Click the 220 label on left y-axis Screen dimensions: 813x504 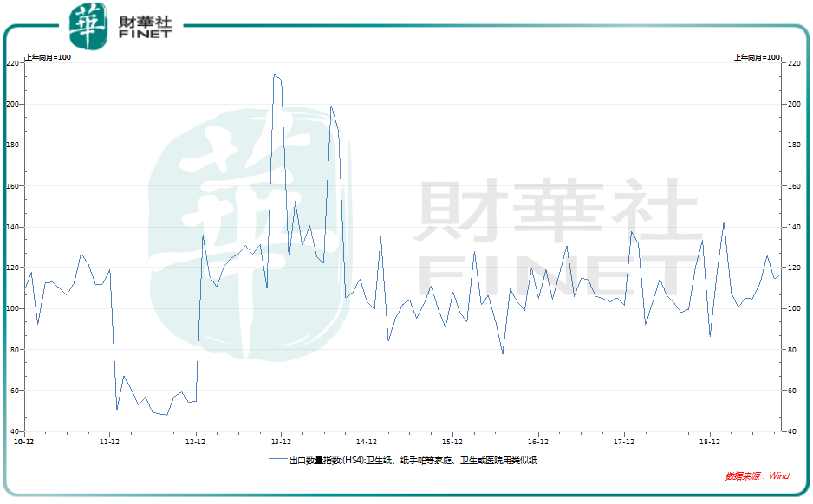[12, 63]
